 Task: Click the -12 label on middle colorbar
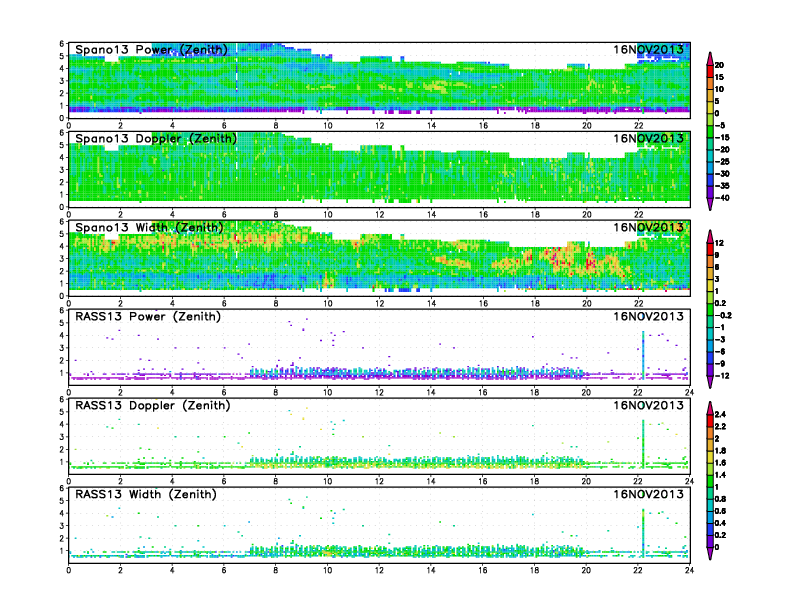[722, 376]
